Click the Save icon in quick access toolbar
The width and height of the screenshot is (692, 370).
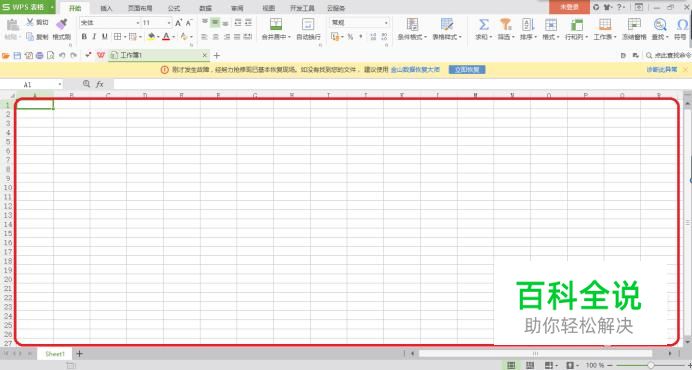(x=17, y=56)
